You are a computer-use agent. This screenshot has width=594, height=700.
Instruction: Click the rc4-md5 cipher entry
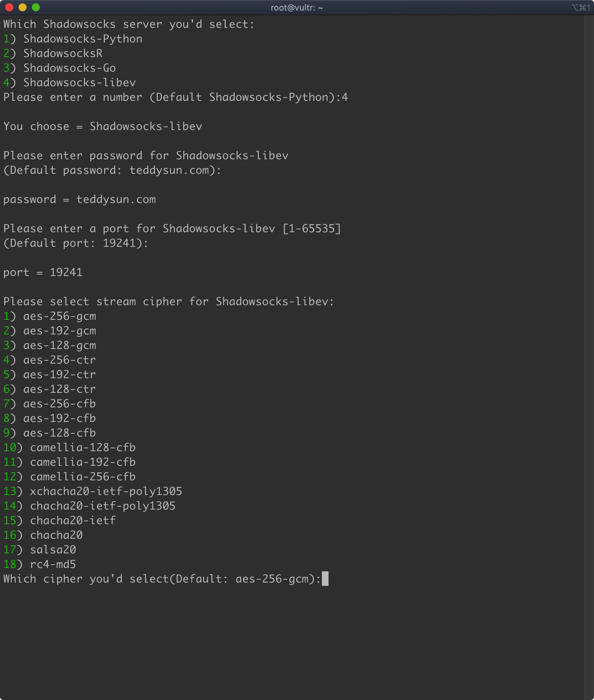(x=53, y=564)
